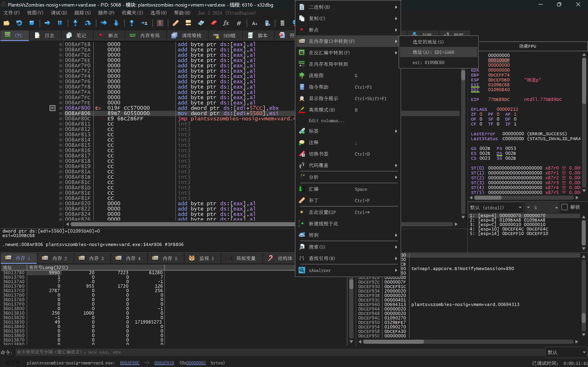588x367 pixels.
Task: Click the 隐藏FPU button
Action: pyautogui.click(x=527, y=46)
